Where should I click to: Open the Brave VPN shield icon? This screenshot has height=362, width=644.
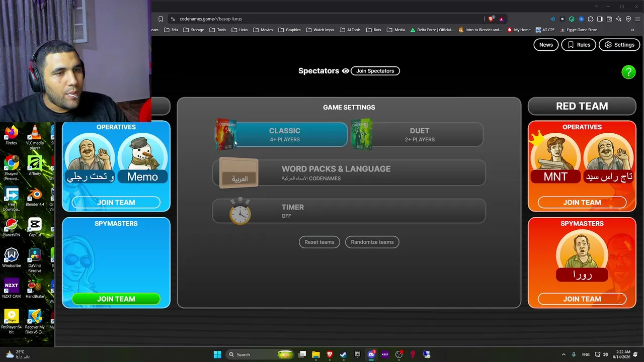(628, 19)
